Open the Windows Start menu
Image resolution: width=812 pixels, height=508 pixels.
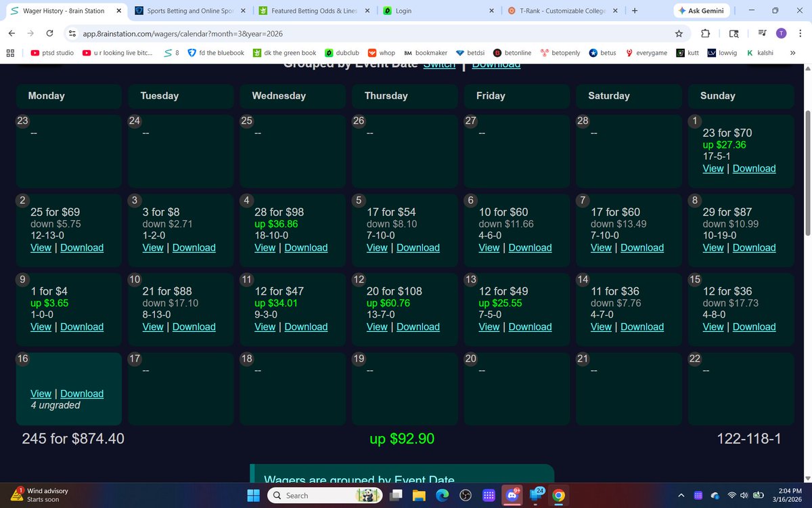pyautogui.click(x=253, y=496)
